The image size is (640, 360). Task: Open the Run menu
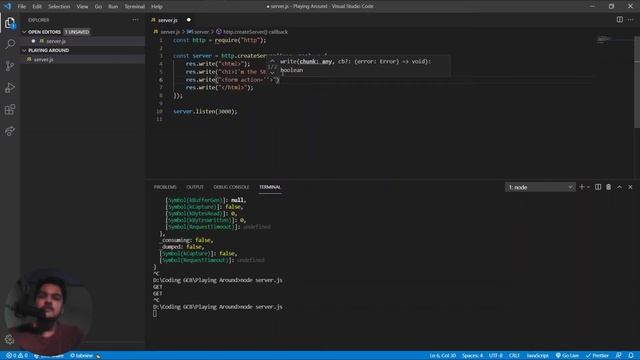click(x=113, y=6)
